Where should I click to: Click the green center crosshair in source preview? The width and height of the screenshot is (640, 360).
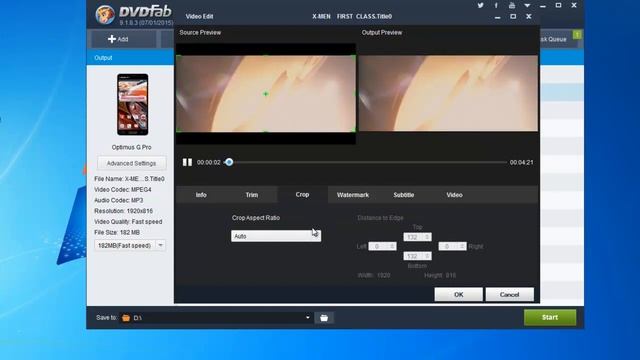(266, 94)
